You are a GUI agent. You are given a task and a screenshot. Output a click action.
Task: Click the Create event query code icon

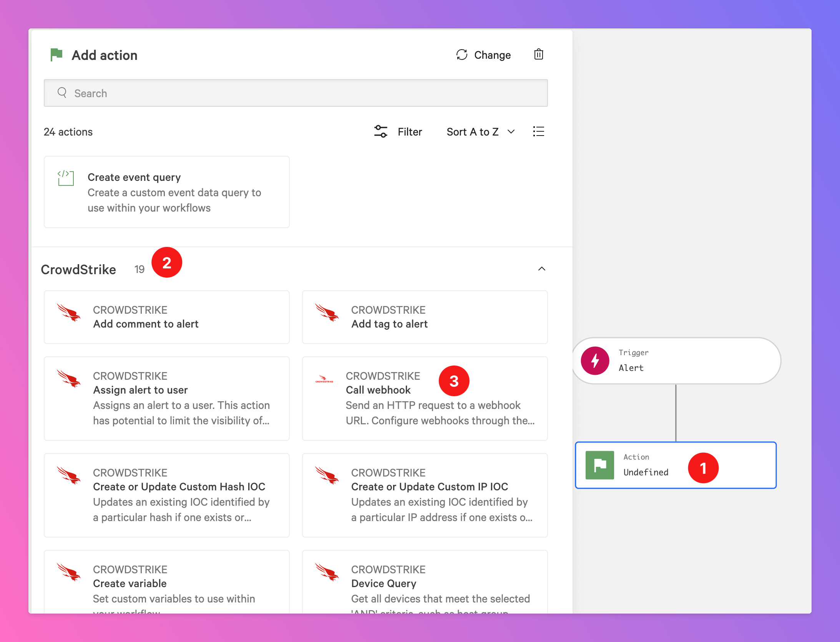(x=66, y=178)
